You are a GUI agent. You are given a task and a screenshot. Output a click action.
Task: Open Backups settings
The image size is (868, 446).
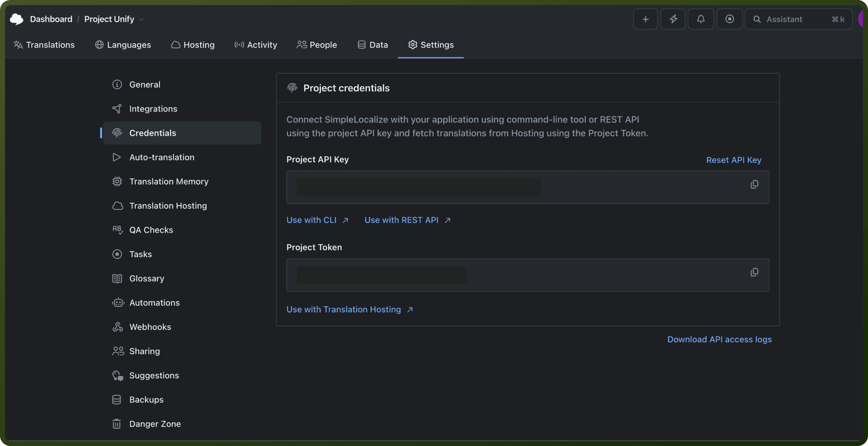(182, 399)
